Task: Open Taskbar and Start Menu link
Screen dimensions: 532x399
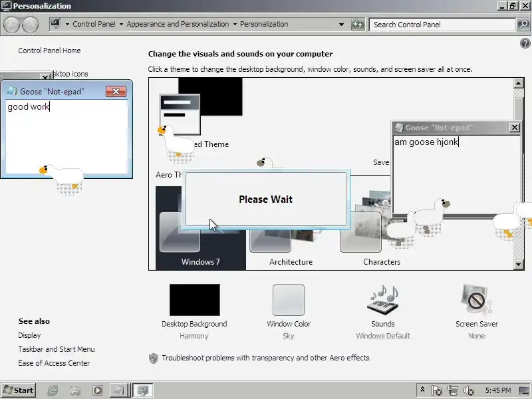Action: 57,349
